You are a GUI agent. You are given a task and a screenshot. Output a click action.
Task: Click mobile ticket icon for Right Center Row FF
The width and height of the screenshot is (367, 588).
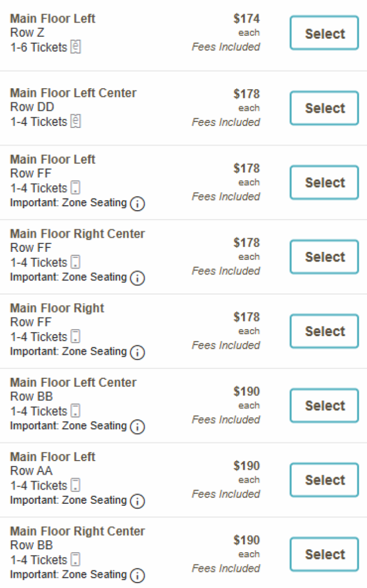click(x=75, y=262)
